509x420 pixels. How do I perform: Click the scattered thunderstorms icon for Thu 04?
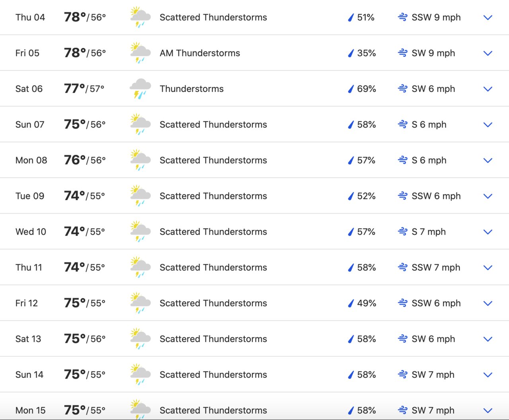tap(140, 17)
